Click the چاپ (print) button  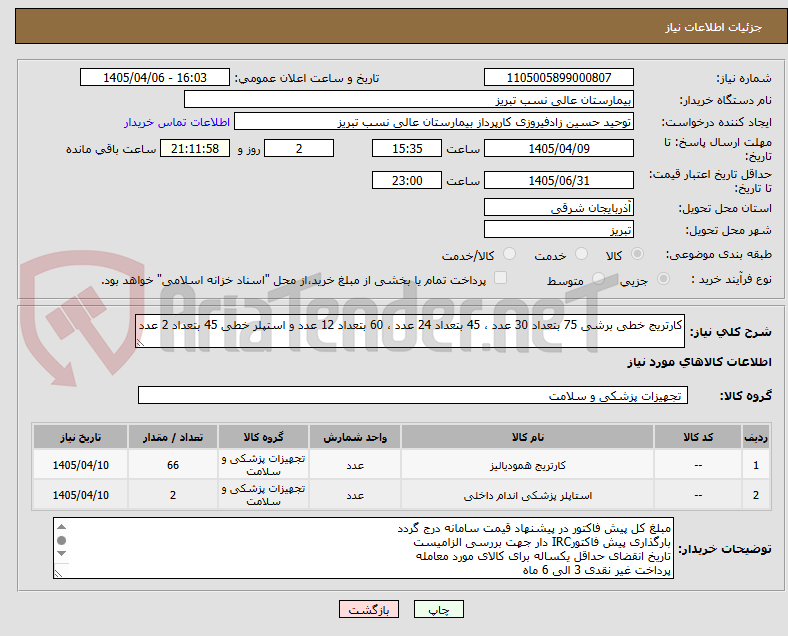[x=438, y=609]
